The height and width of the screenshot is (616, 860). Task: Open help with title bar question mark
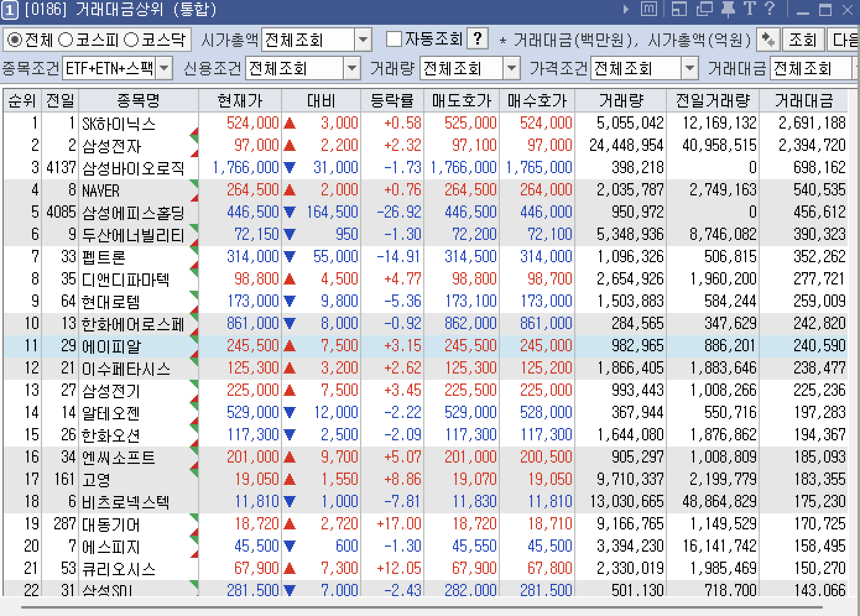pos(770,9)
